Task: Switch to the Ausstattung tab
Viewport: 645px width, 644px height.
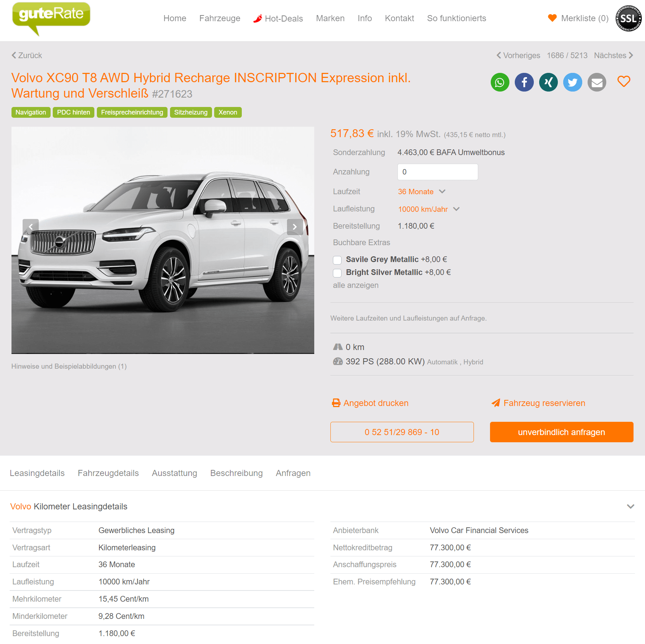Action: pyautogui.click(x=174, y=473)
